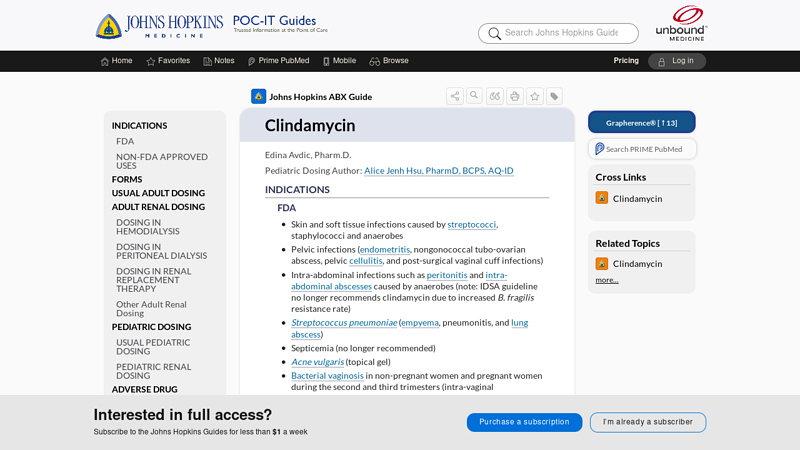This screenshot has width=800, height=450.
Task: Expand Related Topics with the more link
Action: [607, 280]
